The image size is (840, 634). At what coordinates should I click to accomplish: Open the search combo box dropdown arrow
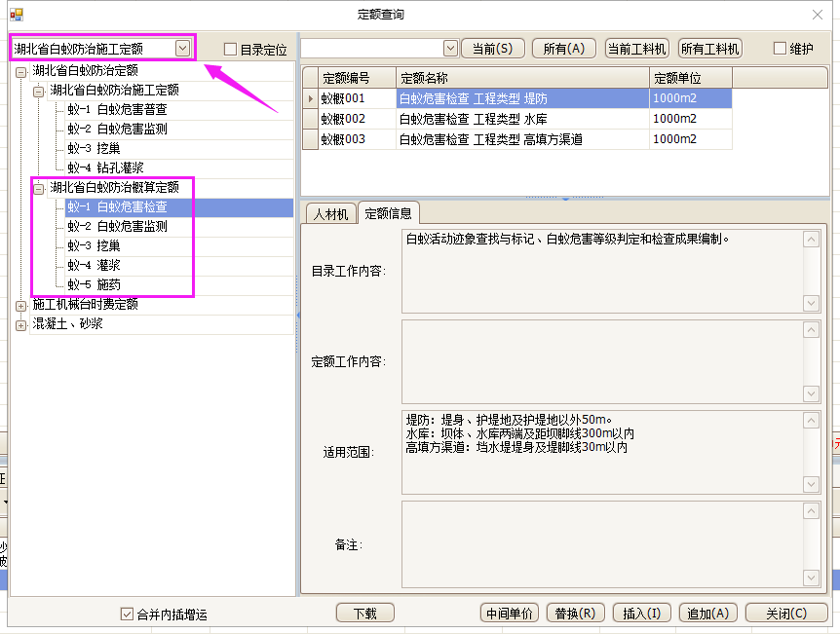coord(449,48)
